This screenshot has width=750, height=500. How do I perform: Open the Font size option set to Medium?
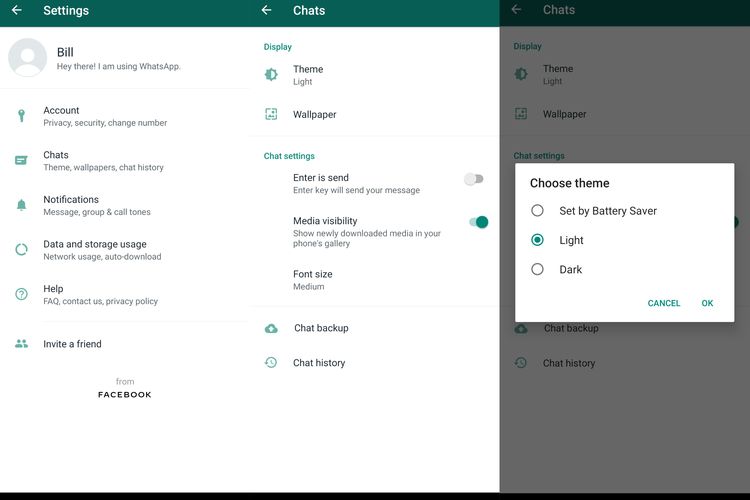(375, 280)
